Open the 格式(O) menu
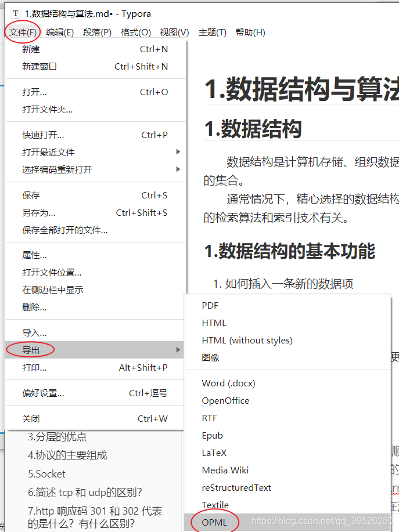This screenshot has width=399, height=532. (x=135, y=32)
